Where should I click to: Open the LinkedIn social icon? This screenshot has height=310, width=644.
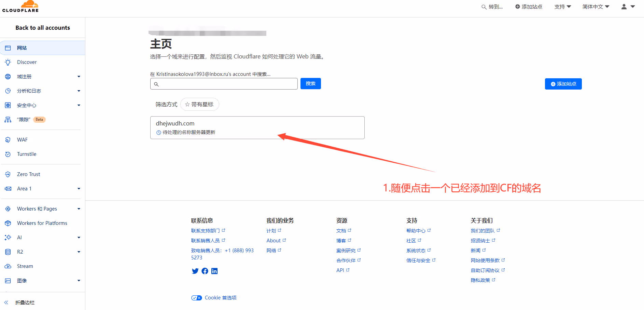point(214,271)
